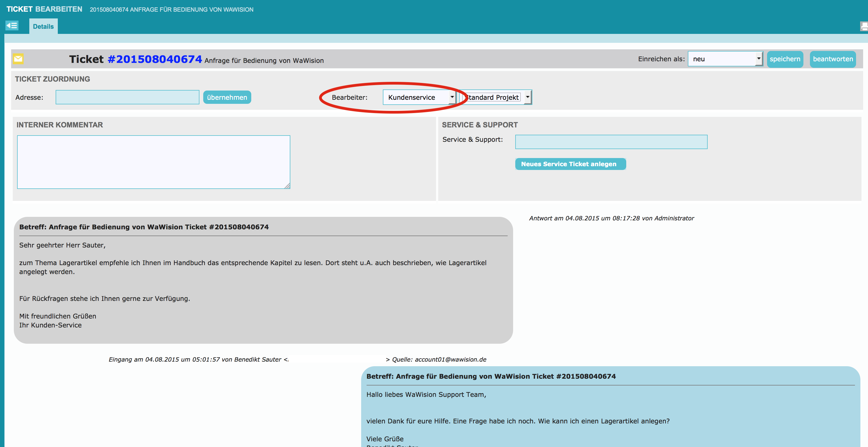Image resolution: width=868 pixels, height=447 pixels.
Task: Open the Standard Projekt dropdown
Action: pyautogui.click(x=496, y=97)
